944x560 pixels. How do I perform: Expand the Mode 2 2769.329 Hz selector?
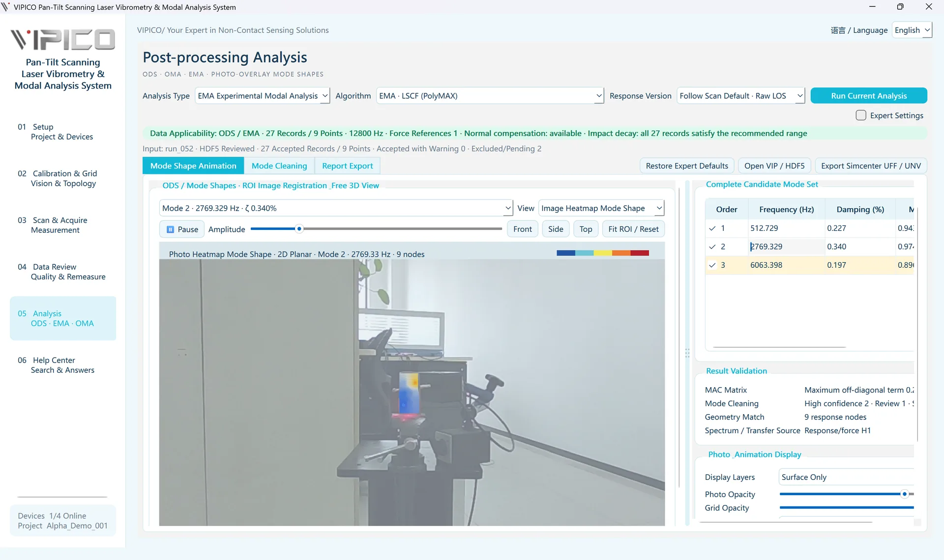pos(336,208)
